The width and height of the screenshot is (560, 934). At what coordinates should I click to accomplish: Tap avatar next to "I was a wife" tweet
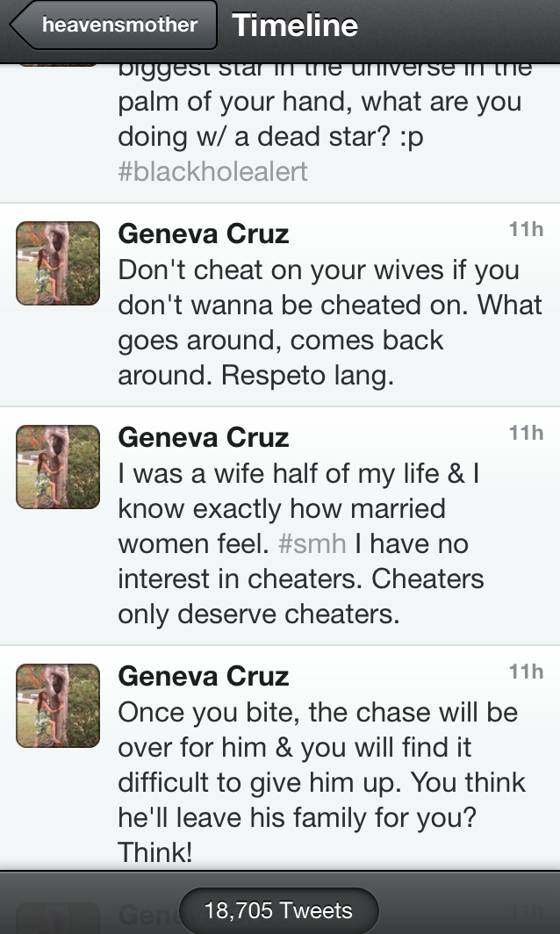[x=58, y=467]
